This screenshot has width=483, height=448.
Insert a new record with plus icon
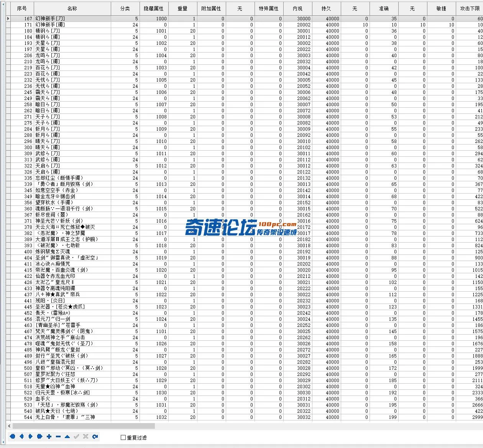[x=49, y=437]
